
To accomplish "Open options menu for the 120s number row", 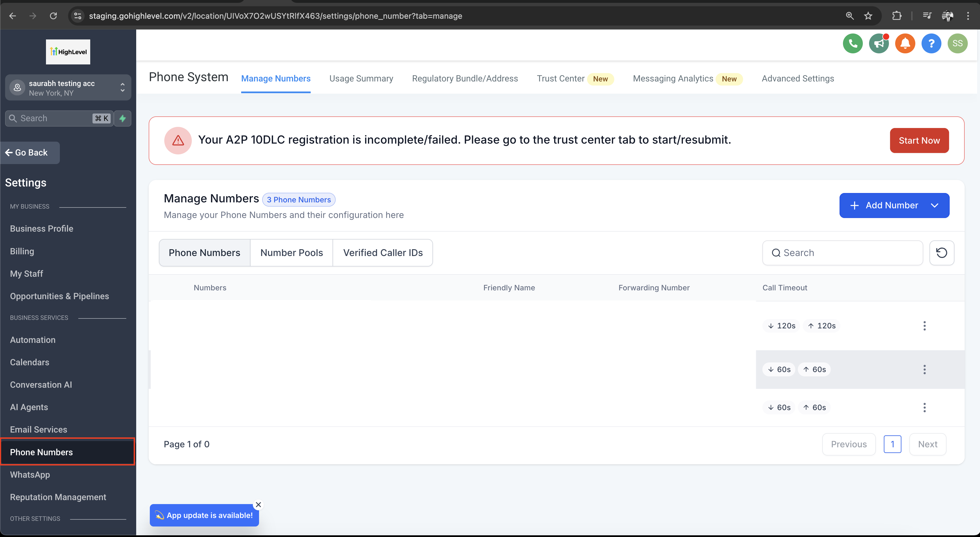I will click(x=924, y=326).
